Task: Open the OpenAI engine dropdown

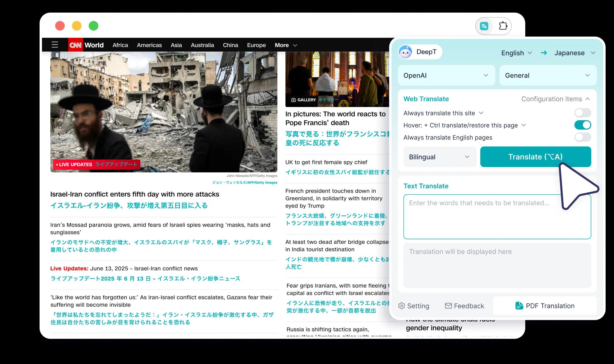Action: (x=446, y=76)
